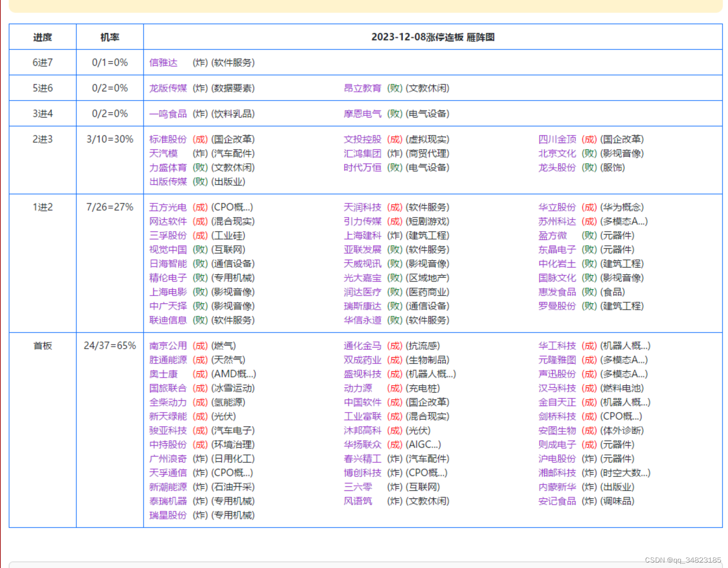Open 日海智能 stock link
Screen dimensions: 728x568
tap(168, 264)
